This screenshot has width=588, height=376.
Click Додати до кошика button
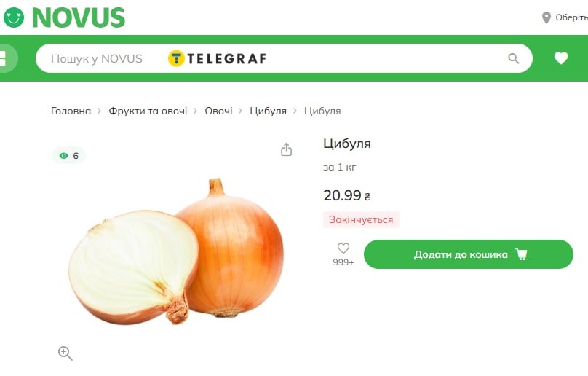click(x=469, y=254)
